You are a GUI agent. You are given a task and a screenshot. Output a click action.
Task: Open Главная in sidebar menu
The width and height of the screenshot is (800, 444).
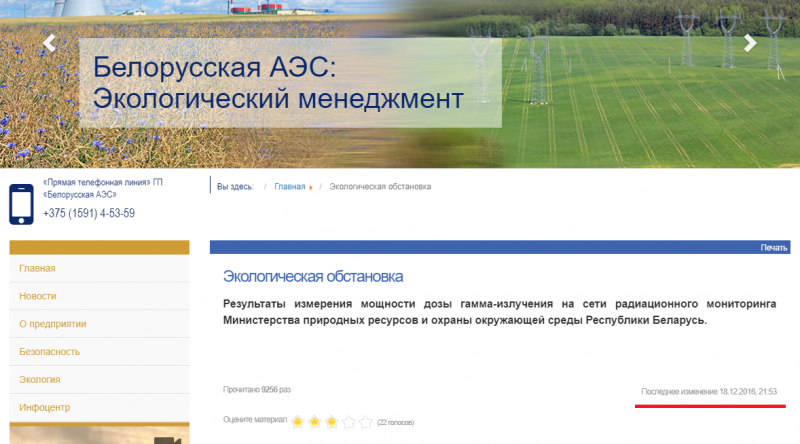point(99,268)
